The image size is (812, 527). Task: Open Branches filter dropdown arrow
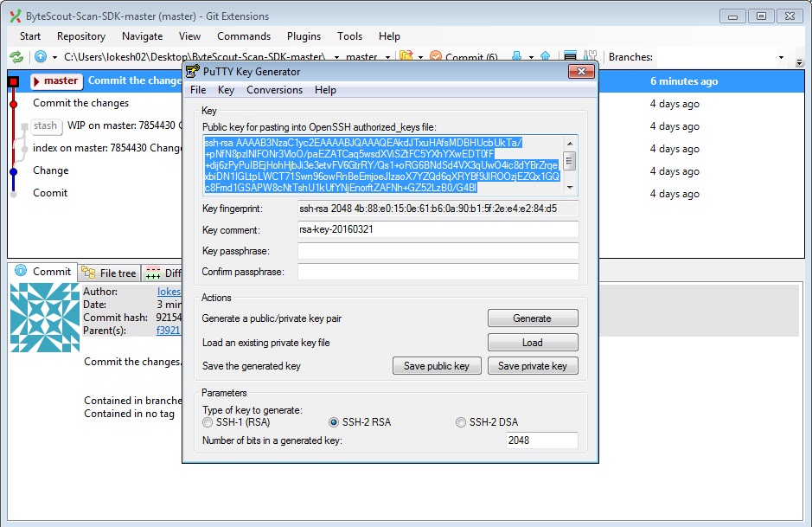781,57
